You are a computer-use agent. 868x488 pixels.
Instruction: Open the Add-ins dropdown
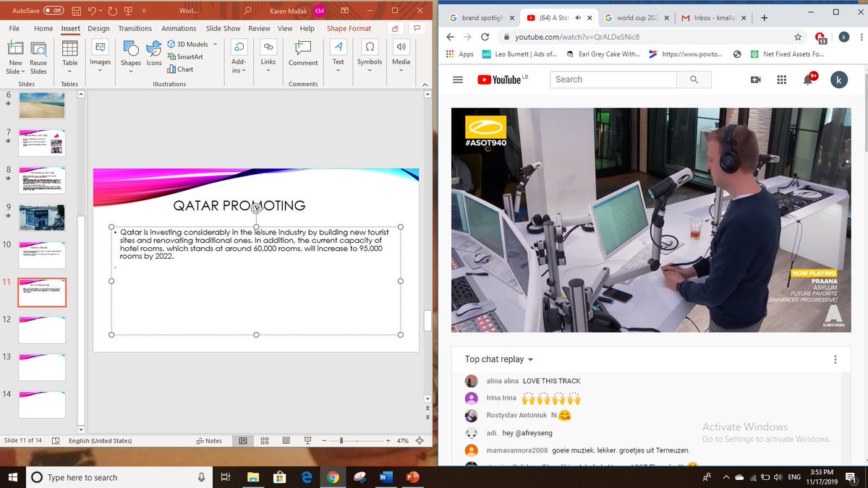point(239,58)
